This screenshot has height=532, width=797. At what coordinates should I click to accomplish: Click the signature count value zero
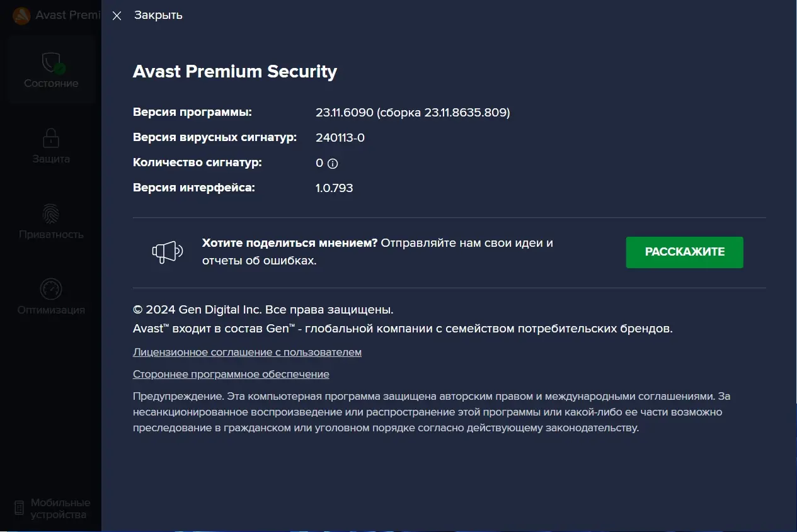coord(319,162)
